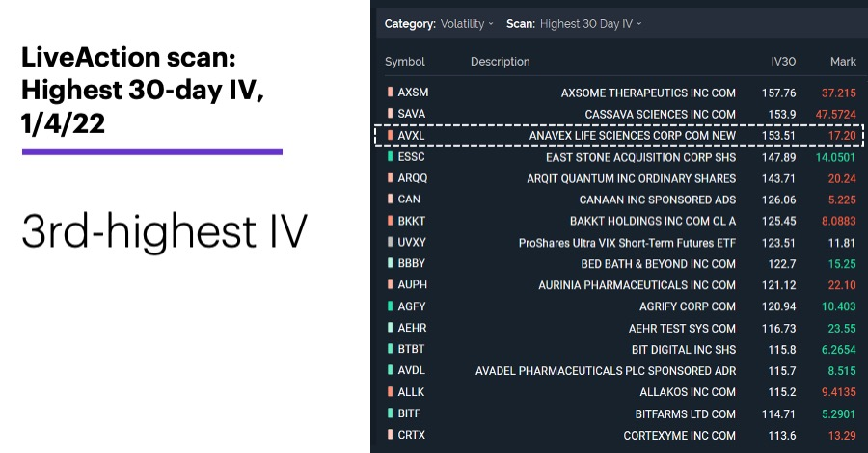Sort by the IV30 column header
The image size is (868, 453).
coord(783,62)
